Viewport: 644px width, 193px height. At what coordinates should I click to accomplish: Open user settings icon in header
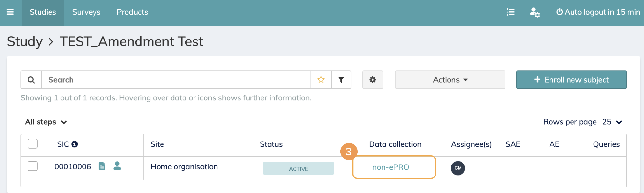tap(535, 13)
